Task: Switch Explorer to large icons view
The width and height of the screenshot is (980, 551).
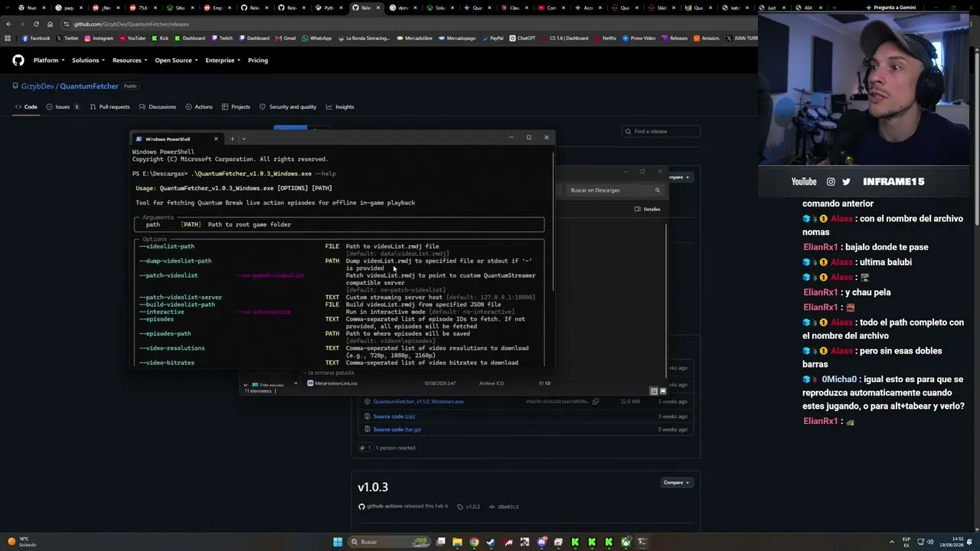Action: click(663, 391)
